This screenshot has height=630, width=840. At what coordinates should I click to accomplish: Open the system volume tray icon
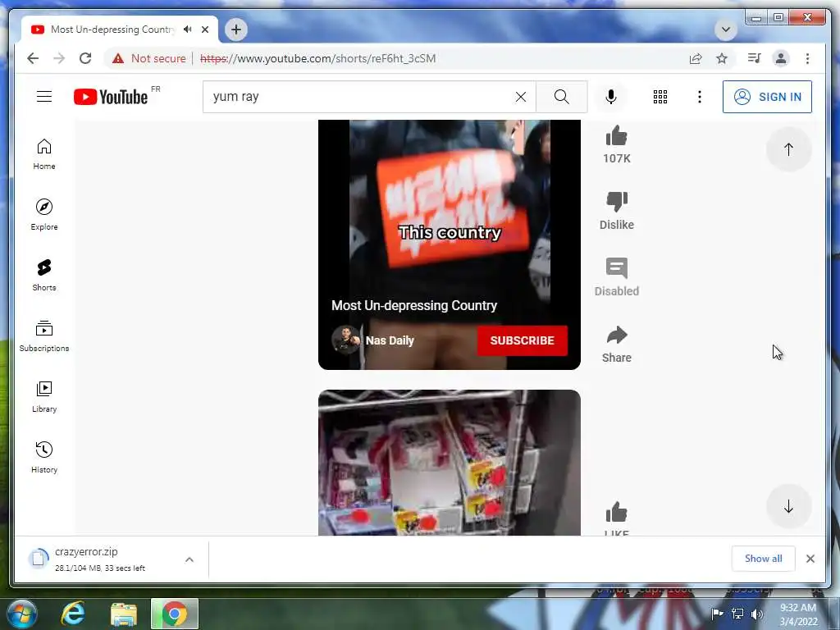(x=757, y=614)
